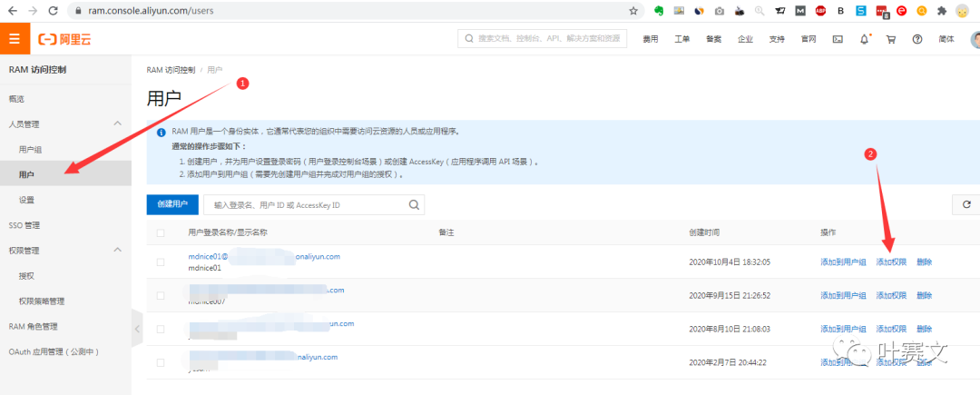
Task: Click 删除 for user mdnice01
Action: (x=925, y=262)
